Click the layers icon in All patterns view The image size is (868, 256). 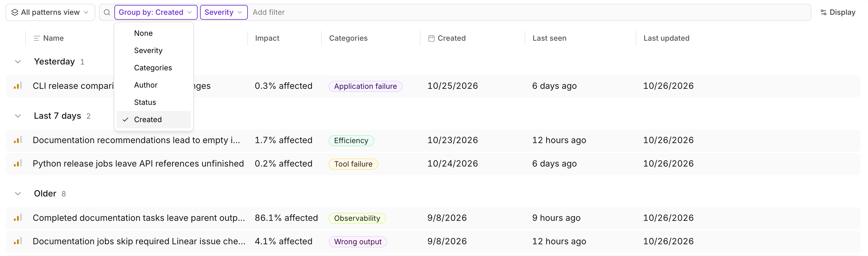[x=15, y=12]
